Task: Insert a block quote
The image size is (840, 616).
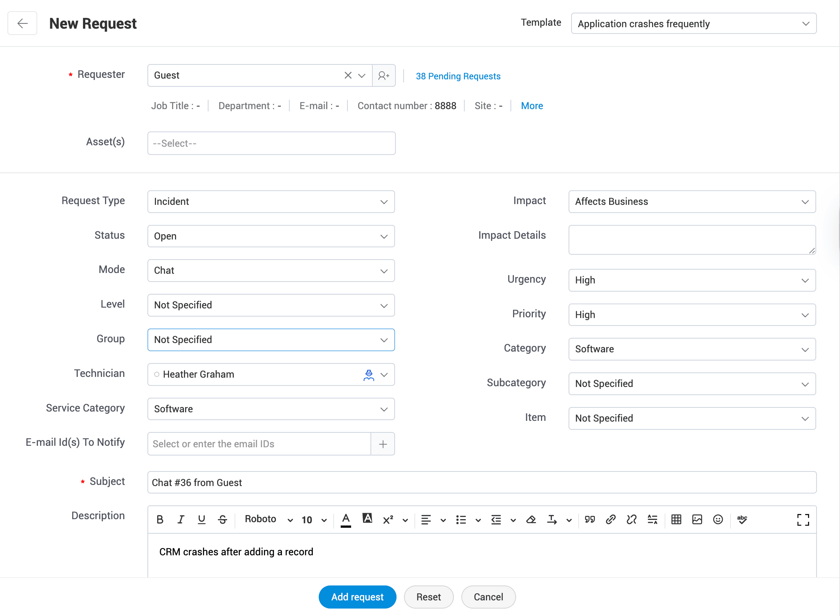Action: point(589,520)
